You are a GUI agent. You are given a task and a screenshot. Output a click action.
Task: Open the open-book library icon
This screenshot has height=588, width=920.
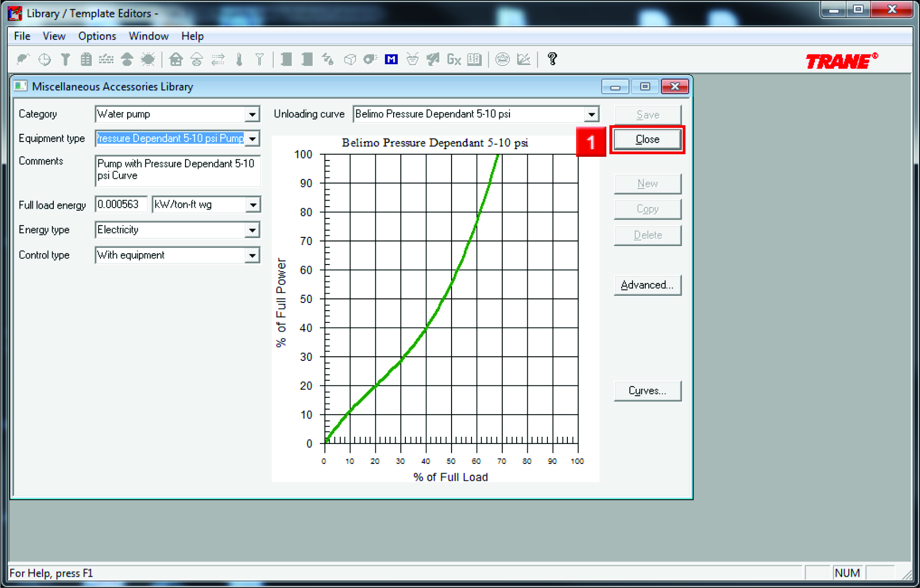[475, 59]
